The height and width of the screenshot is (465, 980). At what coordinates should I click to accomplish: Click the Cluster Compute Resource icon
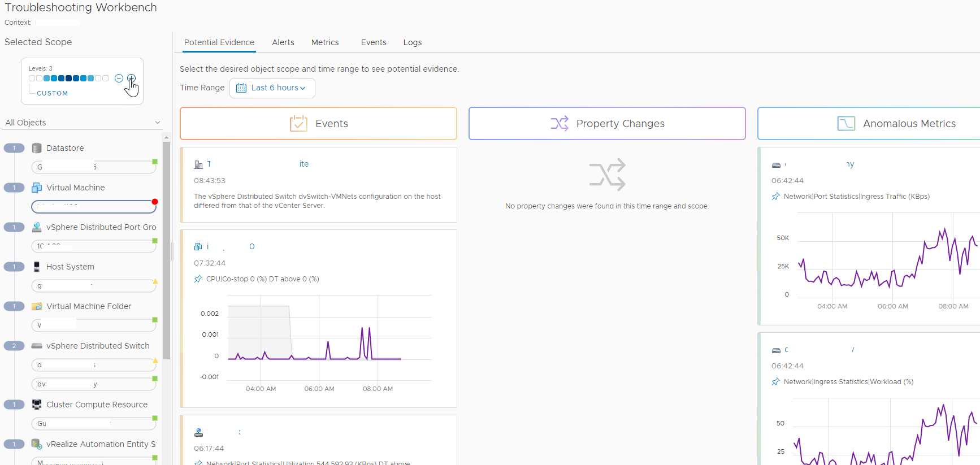click(x=37, y=405)
